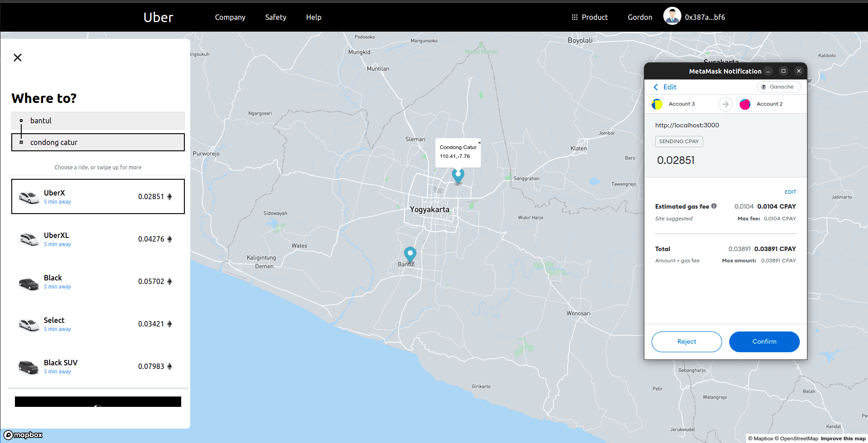Click the Wonosari label on the map
Image resolution: width=868 pixels, height=443 pixels.
click(x=578, y=313)
